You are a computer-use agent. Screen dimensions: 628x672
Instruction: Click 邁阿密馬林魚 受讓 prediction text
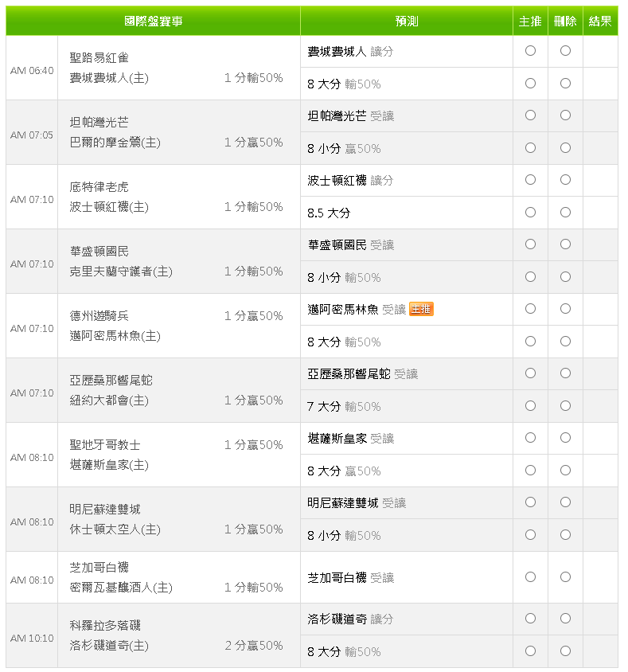click(x=357, y=309)
